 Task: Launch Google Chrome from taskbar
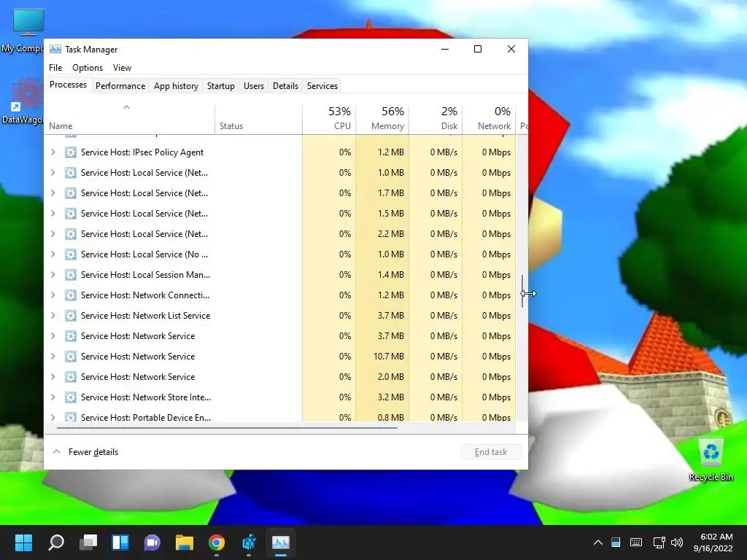click(216, 542)
